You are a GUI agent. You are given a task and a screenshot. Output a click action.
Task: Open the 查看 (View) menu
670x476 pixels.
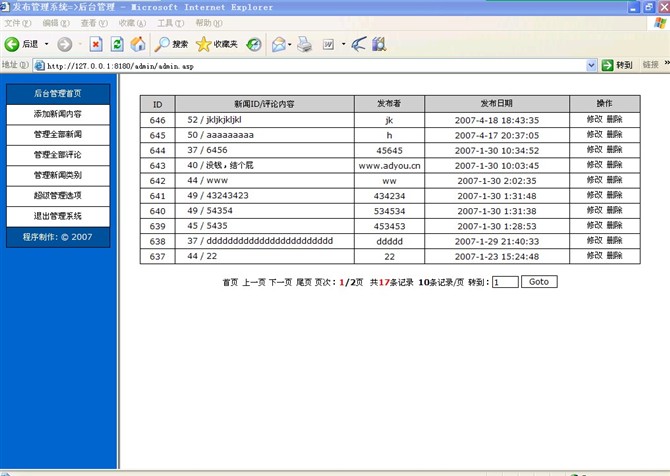coord(94,23)
